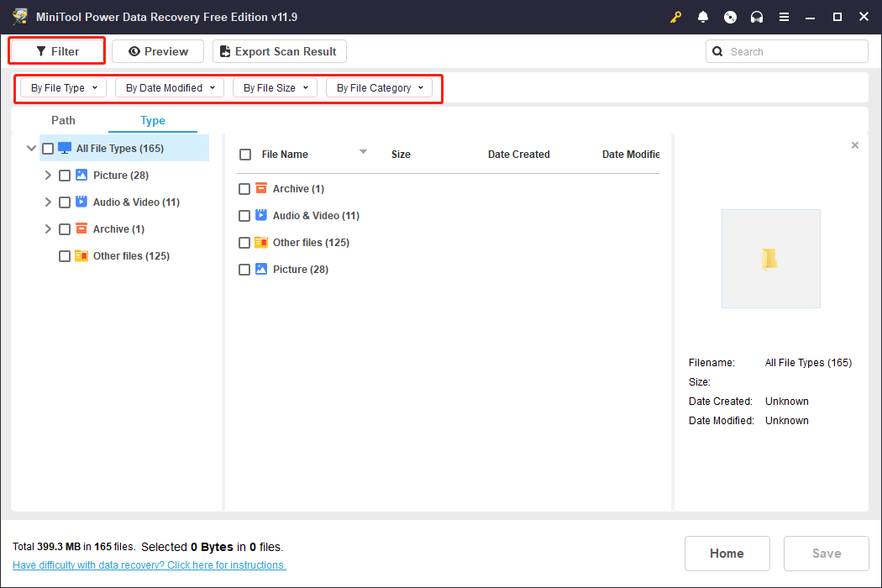Image resolution: width=882 pixels, height=588 pixels.
Task: Click the Audio & Video tree icon
Action: click(81, 202)
